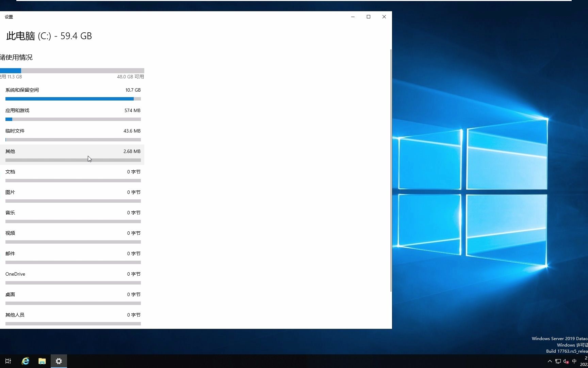
Task: Open 图片 storage category
Action: tap(72, 196)
